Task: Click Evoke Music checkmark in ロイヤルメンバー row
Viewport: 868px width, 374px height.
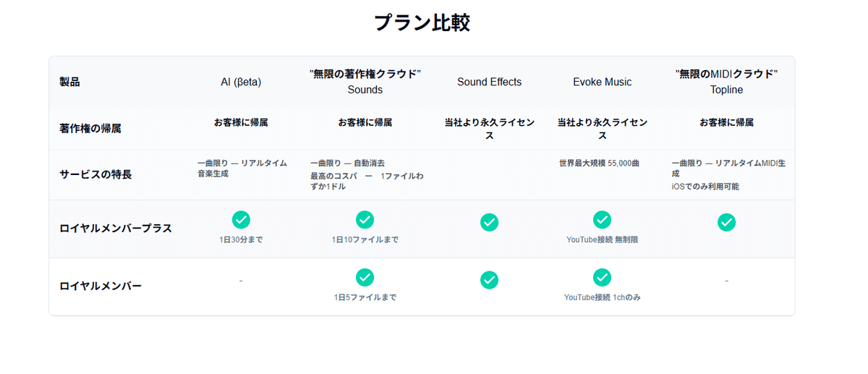Action: tap(603, 277)
